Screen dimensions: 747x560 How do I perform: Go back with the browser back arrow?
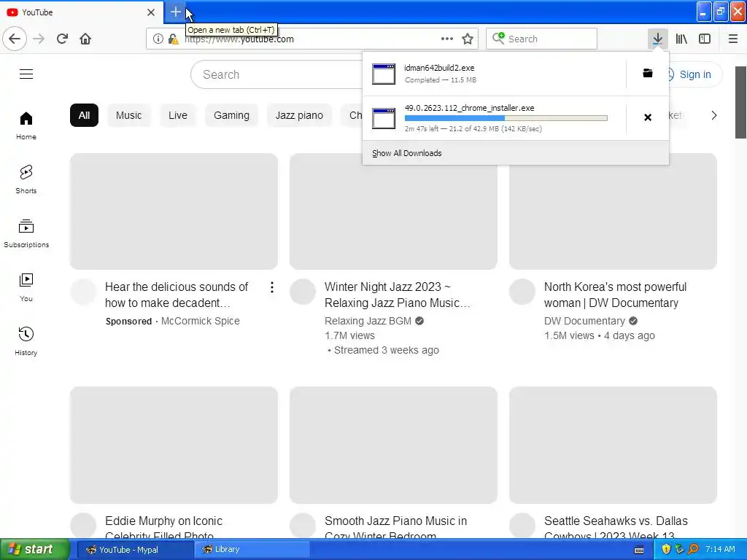point(15,39)
